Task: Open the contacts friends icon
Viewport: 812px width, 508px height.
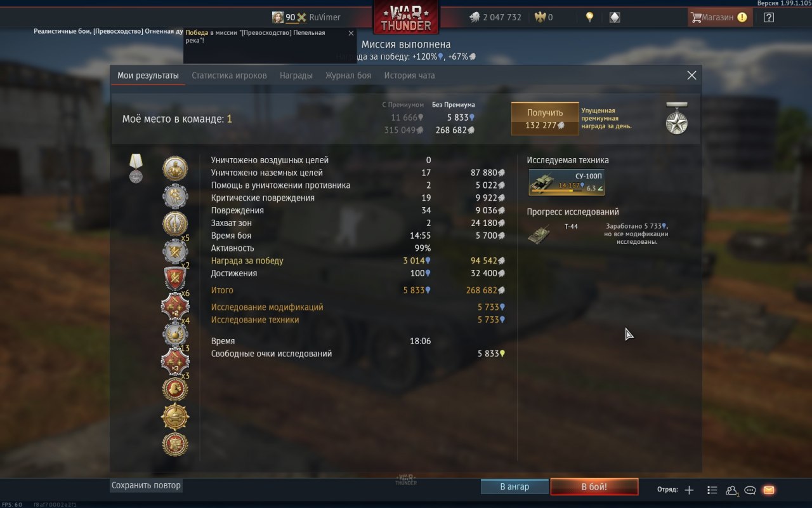Action: point(732,490)
